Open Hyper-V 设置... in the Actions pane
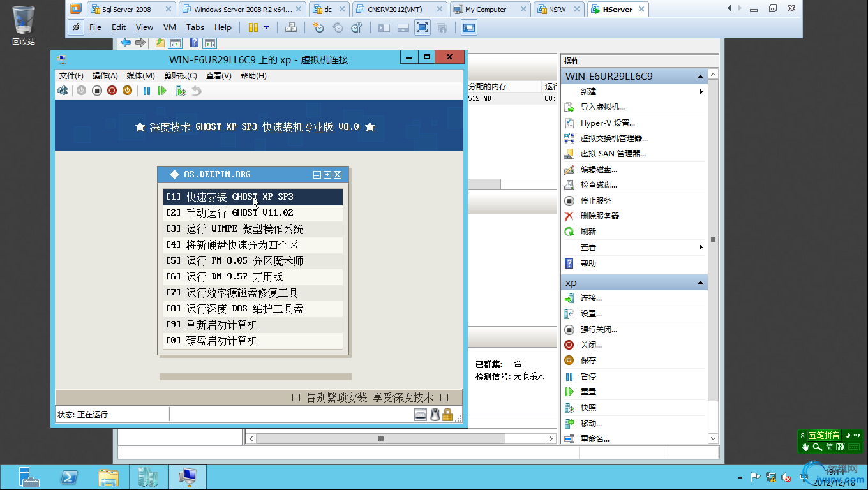This screenshot has height=490, width=868. [x=608, y=123]
